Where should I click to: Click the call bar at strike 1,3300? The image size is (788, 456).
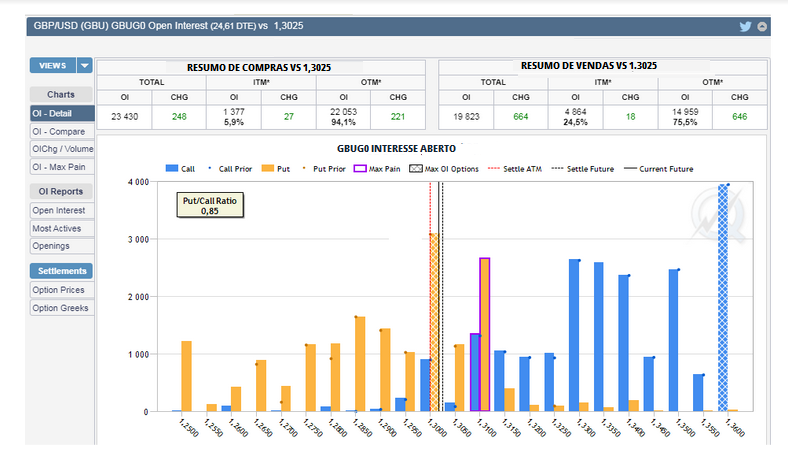[x=574, y=335]
